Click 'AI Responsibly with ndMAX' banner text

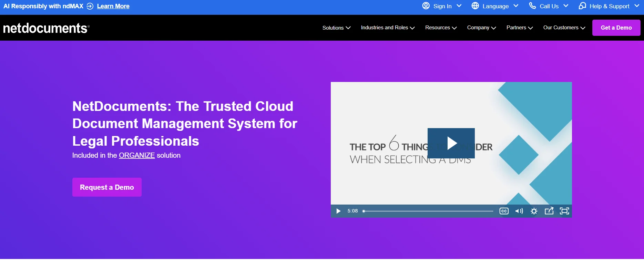pos(43,6)
